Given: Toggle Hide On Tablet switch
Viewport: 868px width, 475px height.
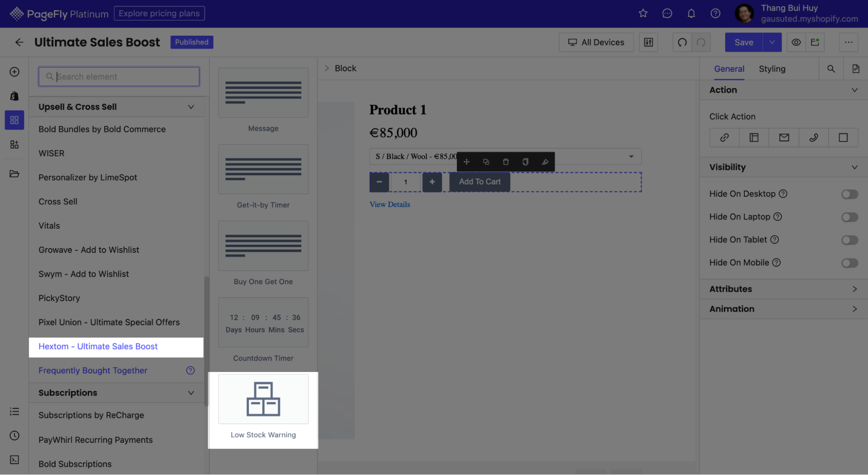Looking at the screenshot, I should pos(849,240).
